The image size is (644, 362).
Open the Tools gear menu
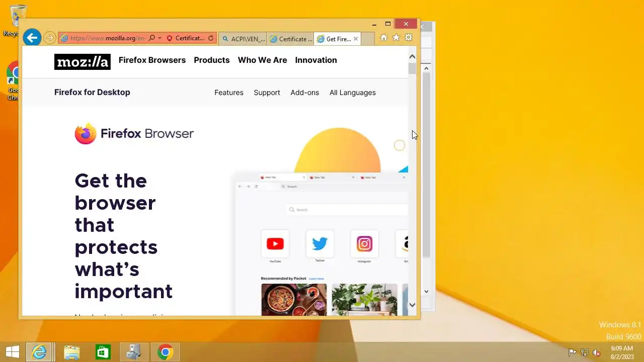click(409, 38)
